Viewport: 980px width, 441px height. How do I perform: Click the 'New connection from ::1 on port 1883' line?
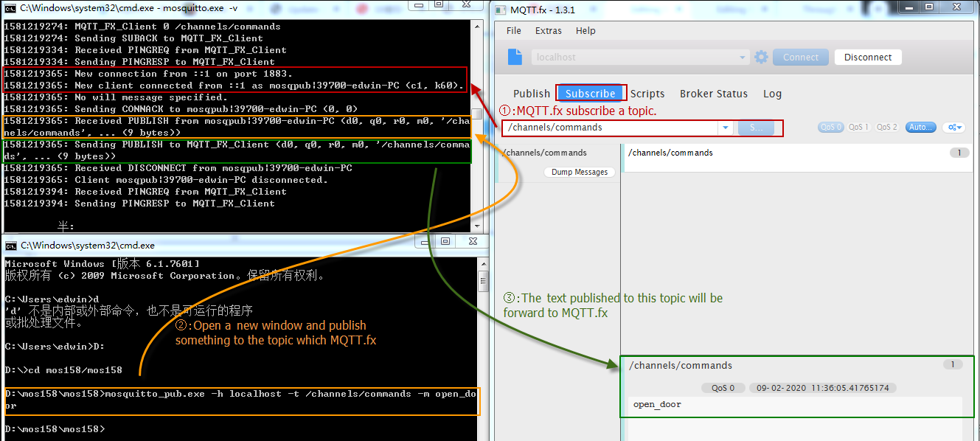pyautogui.click(x=148, y=74)
